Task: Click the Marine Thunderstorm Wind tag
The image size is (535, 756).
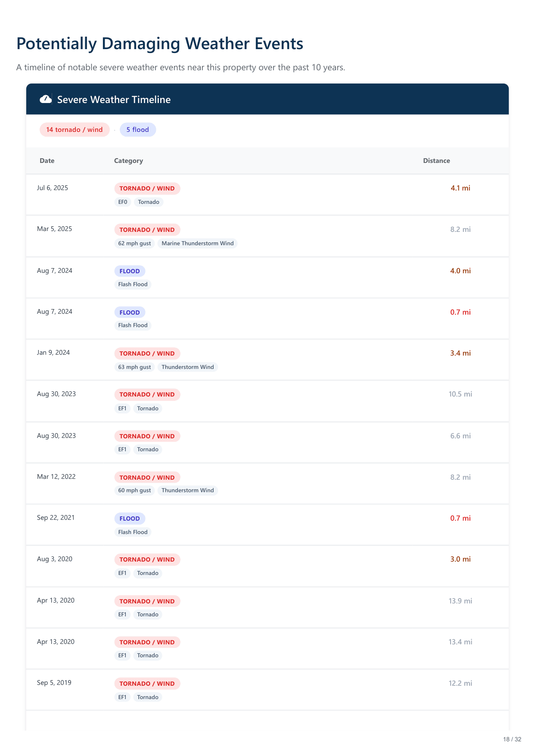Action: click(x=197, y=244)
